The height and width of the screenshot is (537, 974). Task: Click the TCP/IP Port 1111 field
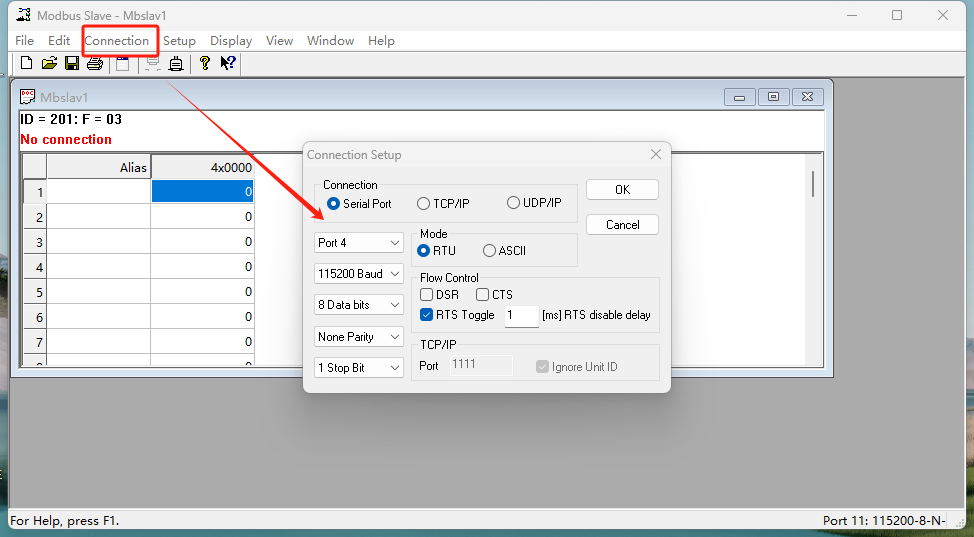click(x=481, y=365)
